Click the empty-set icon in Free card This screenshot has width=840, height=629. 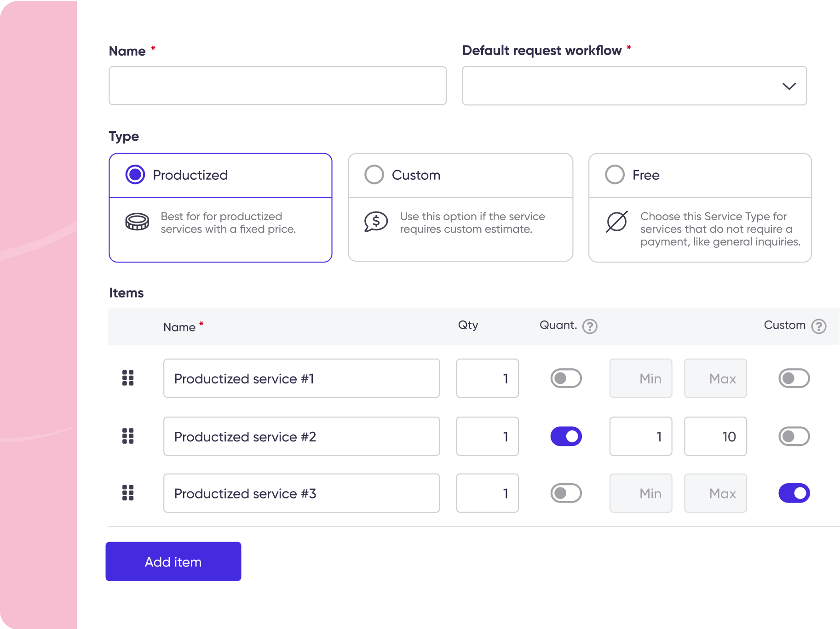617,222
